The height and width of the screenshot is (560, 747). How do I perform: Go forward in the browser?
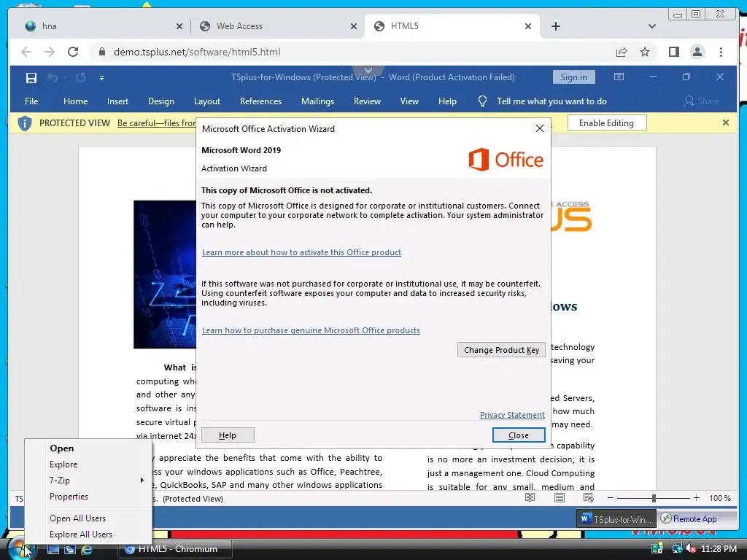tap(50, 52)
